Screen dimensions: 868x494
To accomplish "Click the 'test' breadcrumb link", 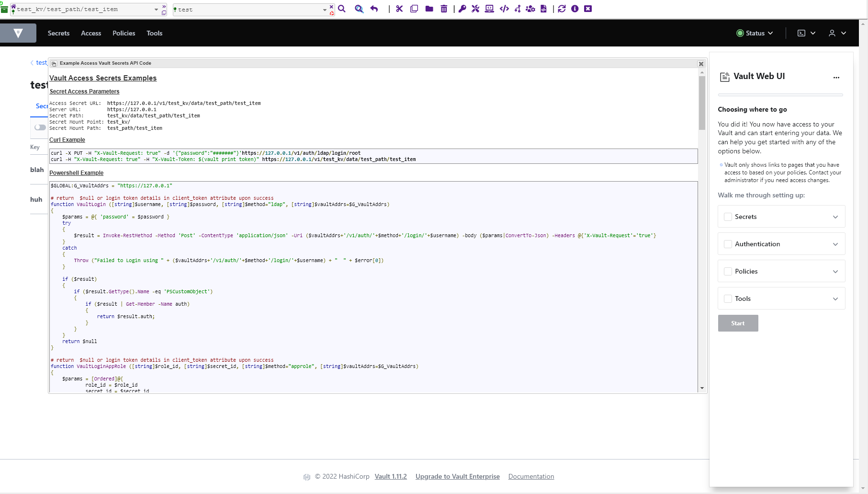I will tap(41, 63).
